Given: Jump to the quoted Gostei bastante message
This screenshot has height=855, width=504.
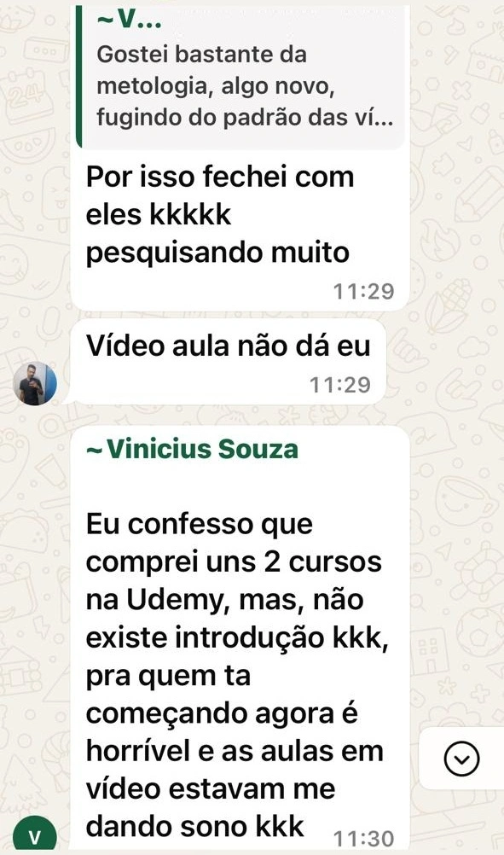Looking at the screenshot, I should coord(242,76).
